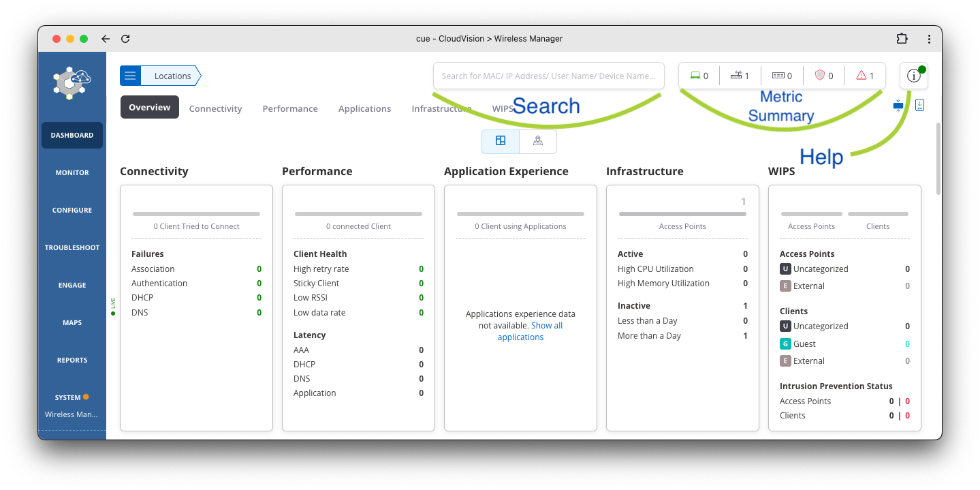Click the access points metric icon
980x490 pixels.
coord(736,76)
